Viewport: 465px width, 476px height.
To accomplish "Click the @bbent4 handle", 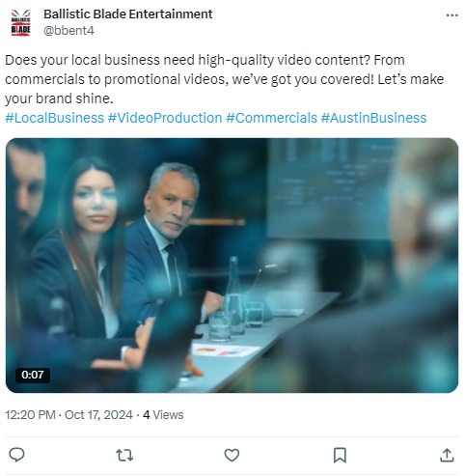I will point(68,31).
